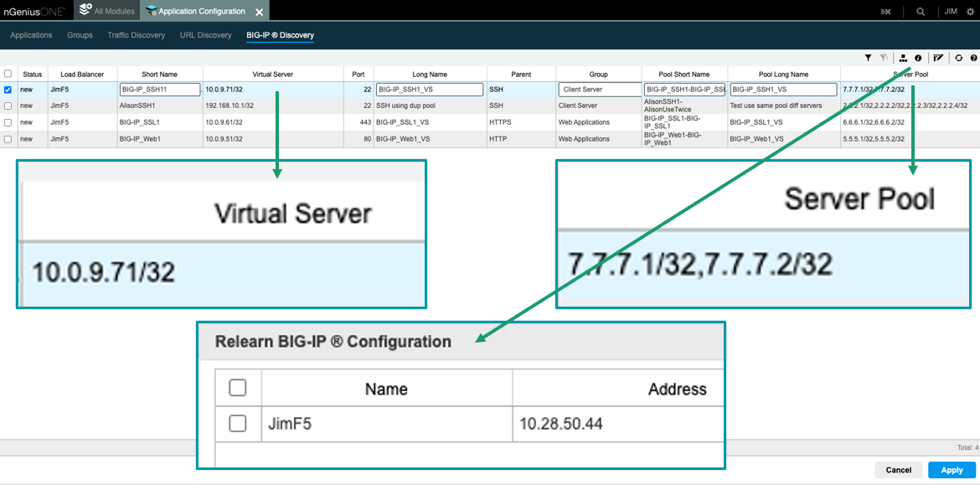The image size is (980, 485).
Task: Check the BIG-IP_Web1 row checkbox
Action: point(8,139)
